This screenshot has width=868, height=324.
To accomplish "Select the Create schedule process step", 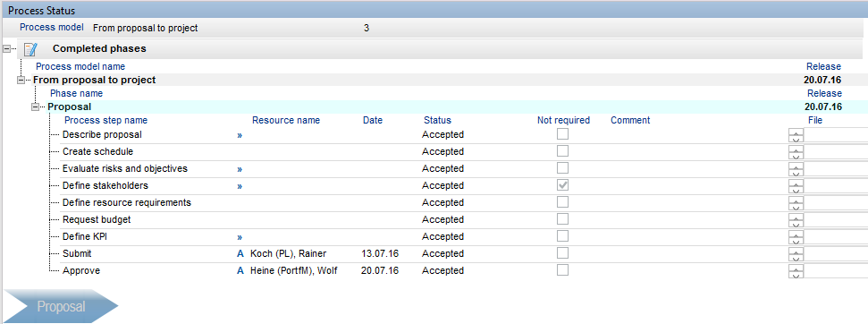I will [x=97, y=152].
